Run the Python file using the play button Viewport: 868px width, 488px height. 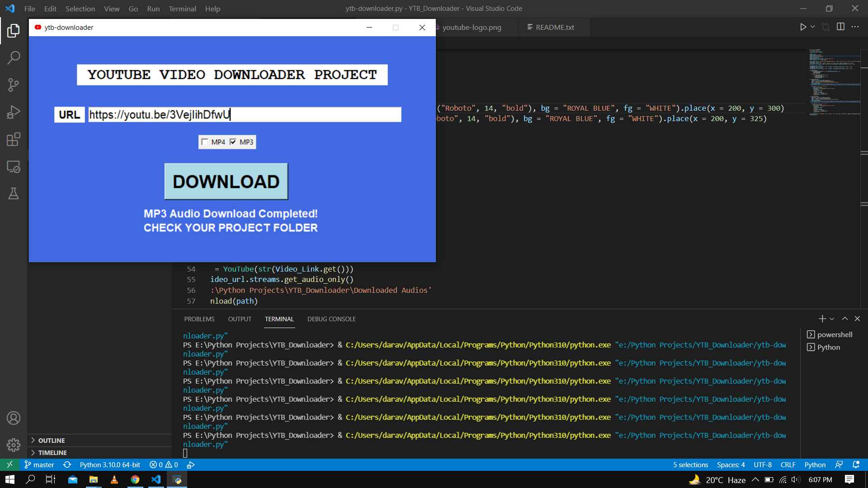point(802,27)
